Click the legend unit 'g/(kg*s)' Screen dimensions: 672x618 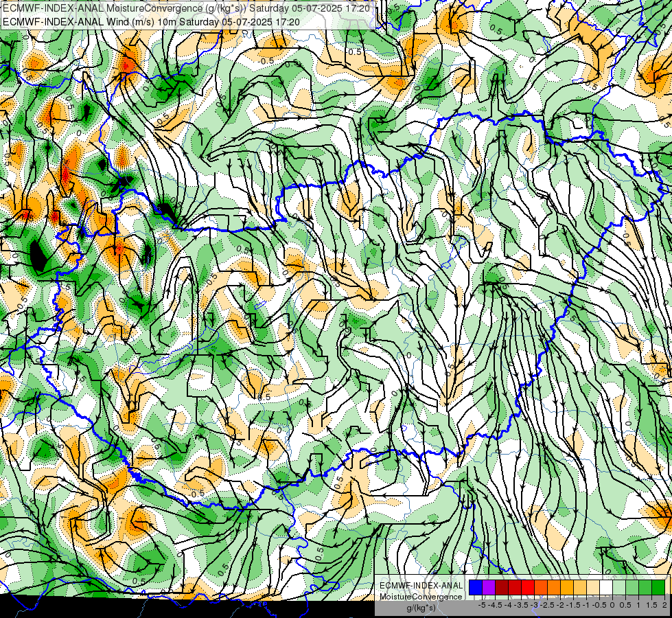pyautogui.click(x=421, y=608)
